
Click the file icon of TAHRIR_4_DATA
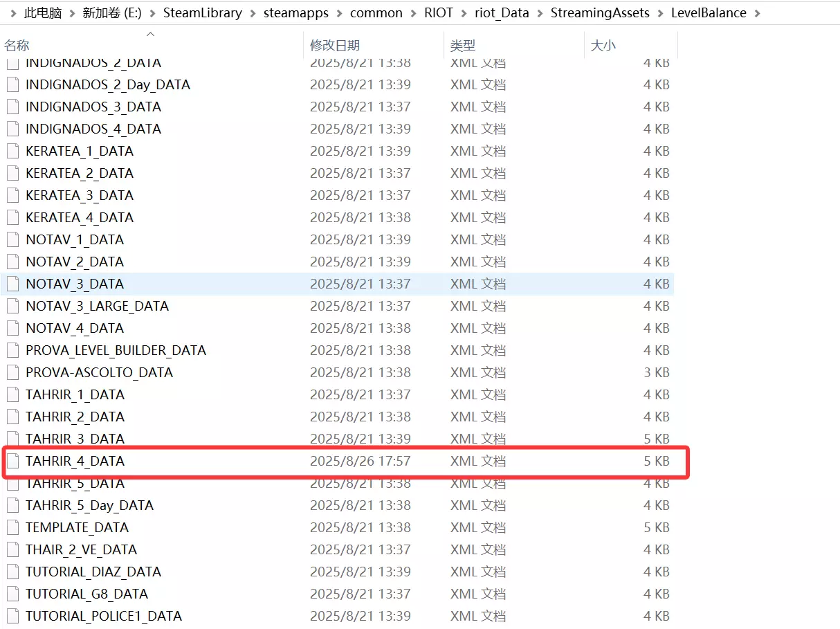coord(12,461)
